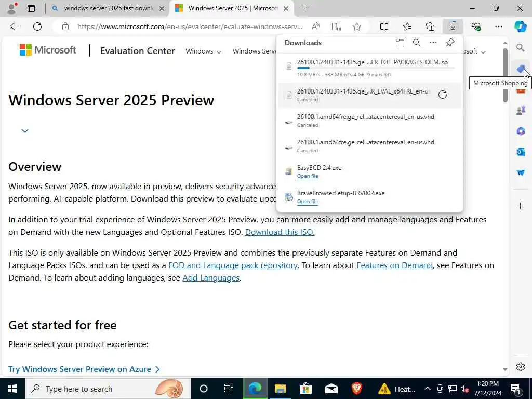Open the downloads folder icon
The width and height of the screenshot is (532, 399).
tap(400, 43)
